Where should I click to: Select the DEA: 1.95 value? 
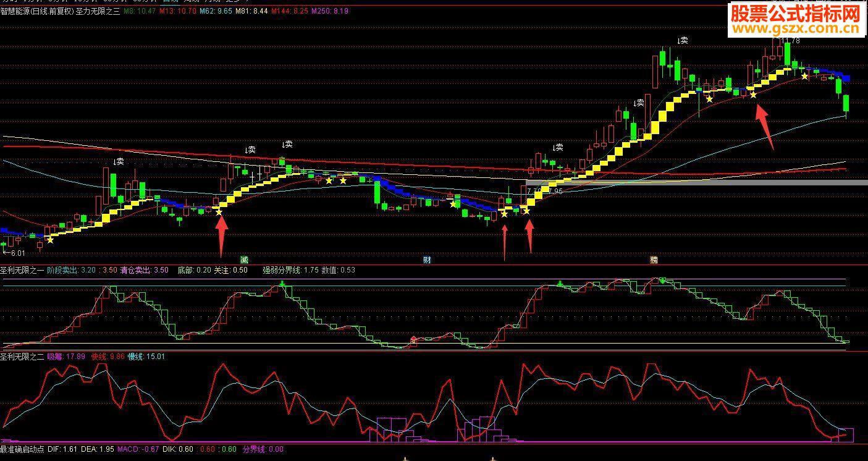pyautogui.click(x=98, y=449)
